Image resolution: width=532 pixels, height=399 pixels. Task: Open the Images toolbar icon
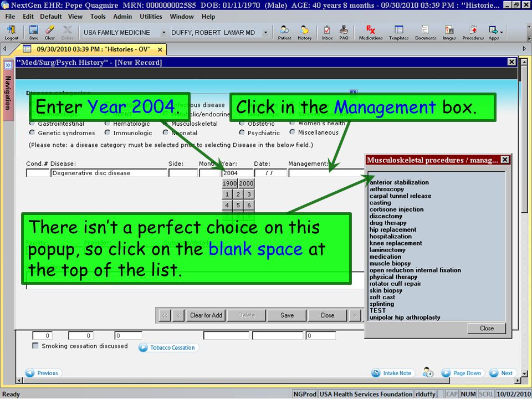449,33
